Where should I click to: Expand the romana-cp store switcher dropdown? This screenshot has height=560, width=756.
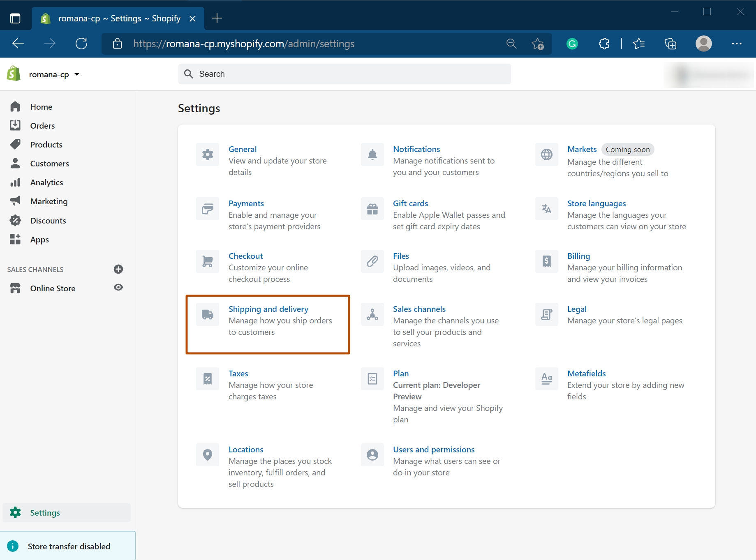(54, 74)
